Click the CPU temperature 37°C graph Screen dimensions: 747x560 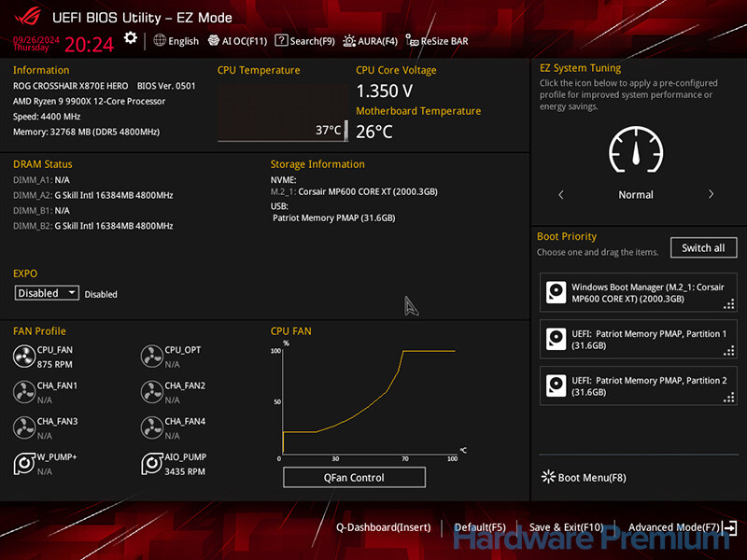[x=283, y=113]
